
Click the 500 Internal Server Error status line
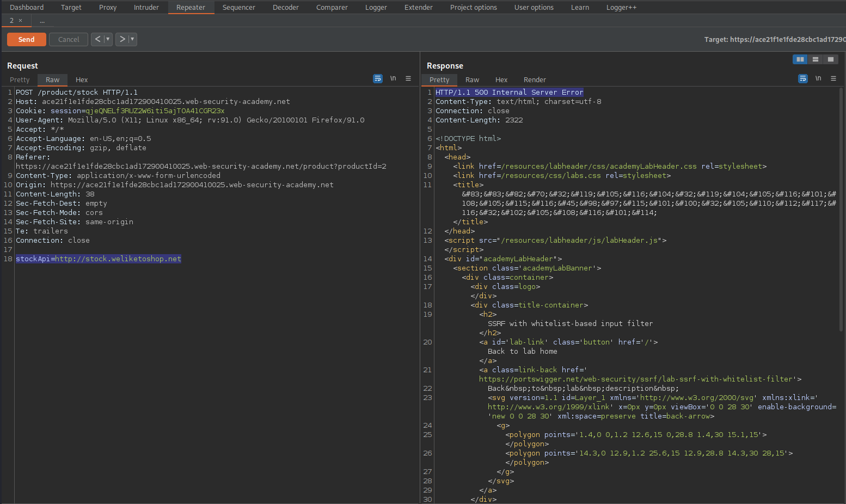(x=510, y=92)
